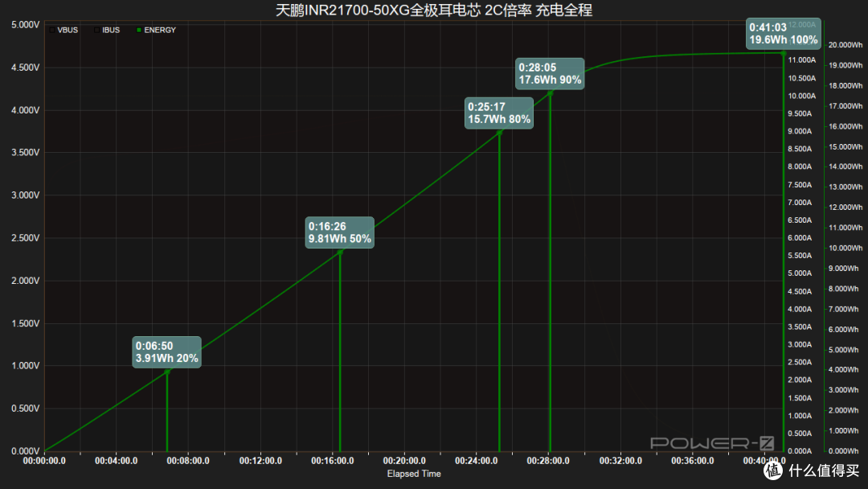The width and height of the screenshot is (868, 489).
Task: Toggle the IBUS legend series
Action: pyautogui.click(x=107, y=30)
